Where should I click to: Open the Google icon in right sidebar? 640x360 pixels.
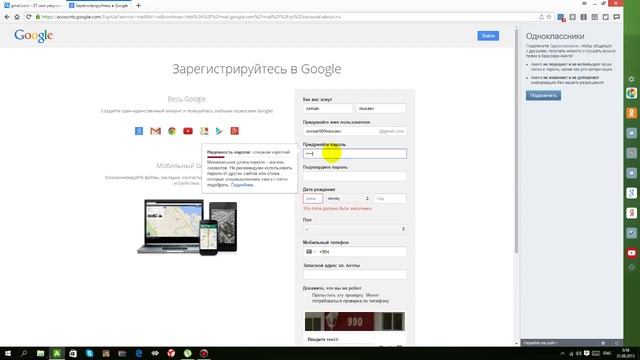point(631,193)
